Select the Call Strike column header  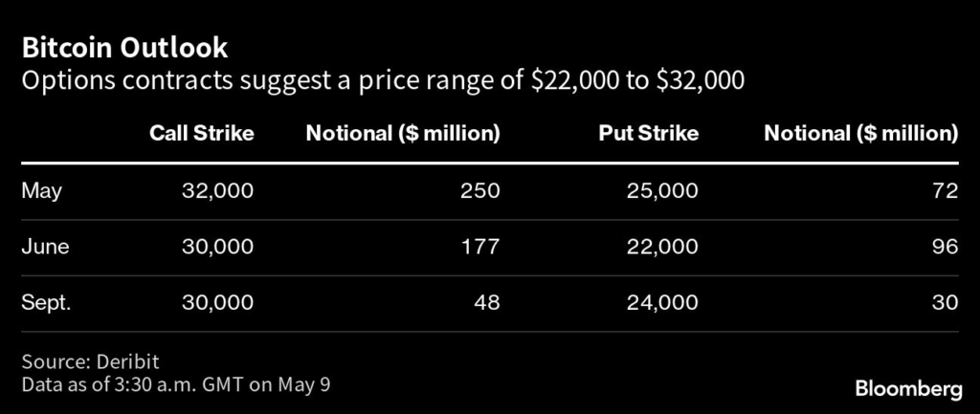[x=201, y=133]
